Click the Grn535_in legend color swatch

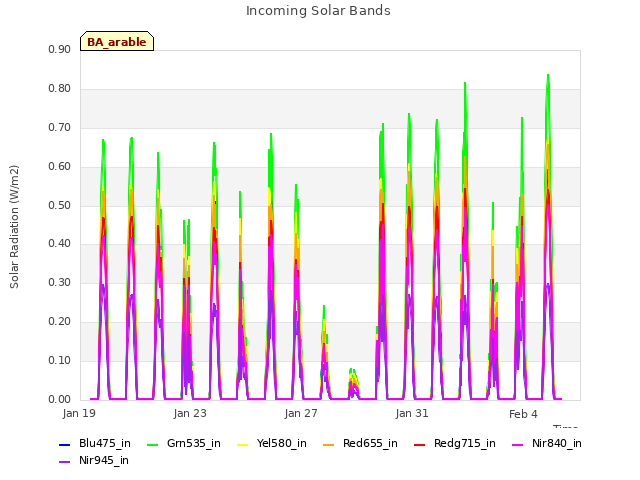(152, 444)
